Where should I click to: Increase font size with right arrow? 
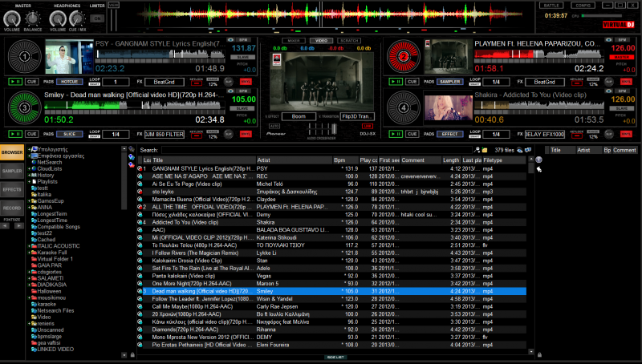coord(18,226)
